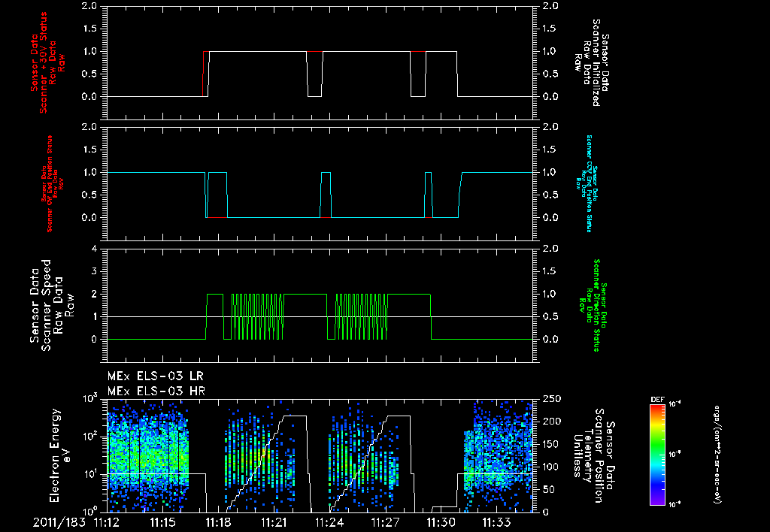
Task: Click the 'MEx ELS-03 HR' label
Action: coord(156,391)
